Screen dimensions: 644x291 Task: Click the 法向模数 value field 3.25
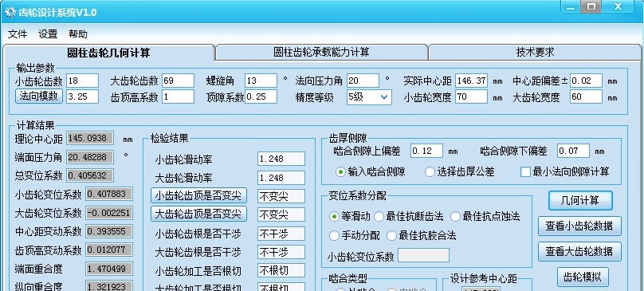click(x=83, y=96)
